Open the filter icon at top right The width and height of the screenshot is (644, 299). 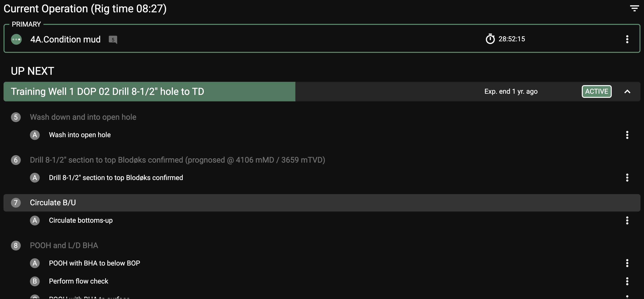[x=634, y=8]
